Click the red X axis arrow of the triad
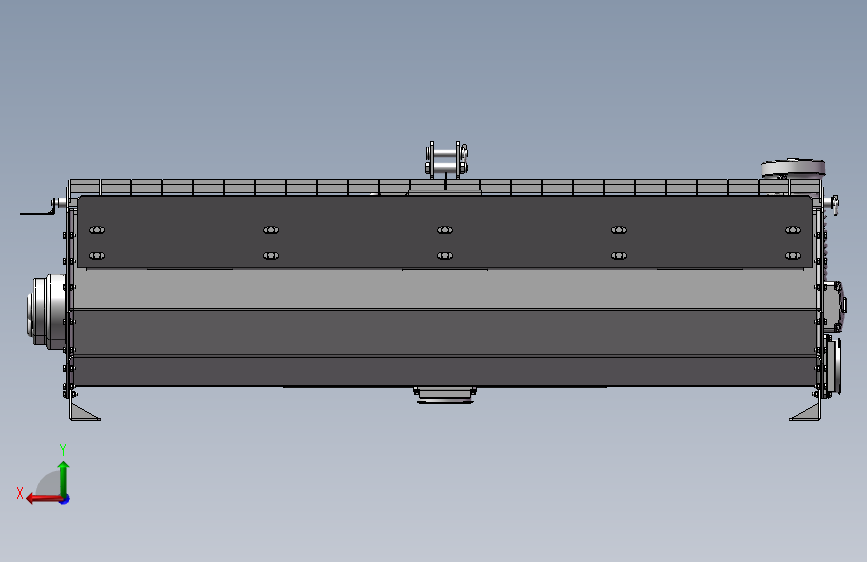867x562 pixels. pyautogui.click(x=43, y=499)
